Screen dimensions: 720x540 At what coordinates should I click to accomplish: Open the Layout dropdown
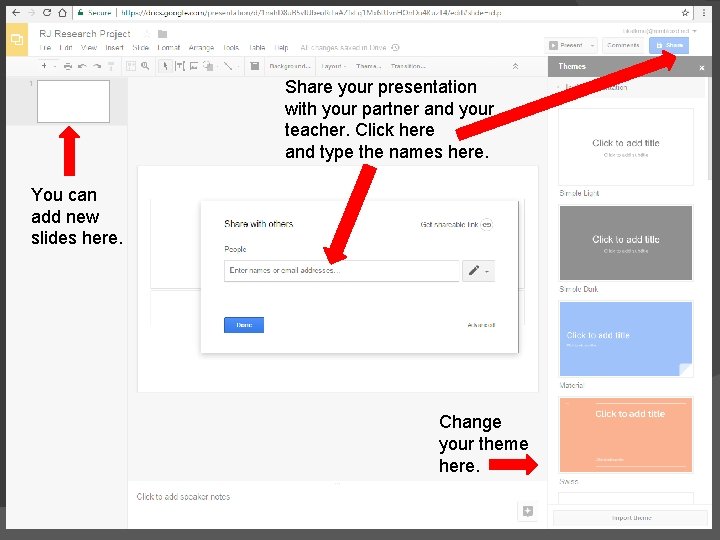coord(334,67)
